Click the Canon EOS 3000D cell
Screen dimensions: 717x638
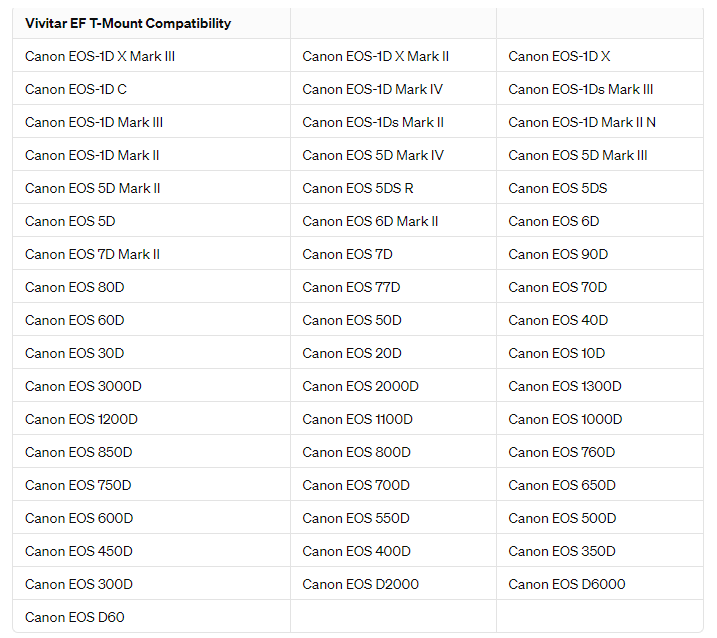point(83,386)
